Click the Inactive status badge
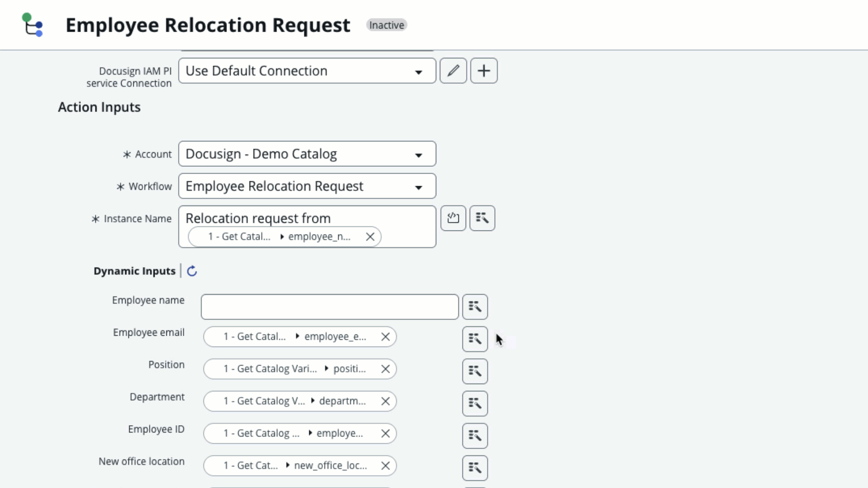The height and width of the screenshot is (488, 868). [x=387, y=25]
